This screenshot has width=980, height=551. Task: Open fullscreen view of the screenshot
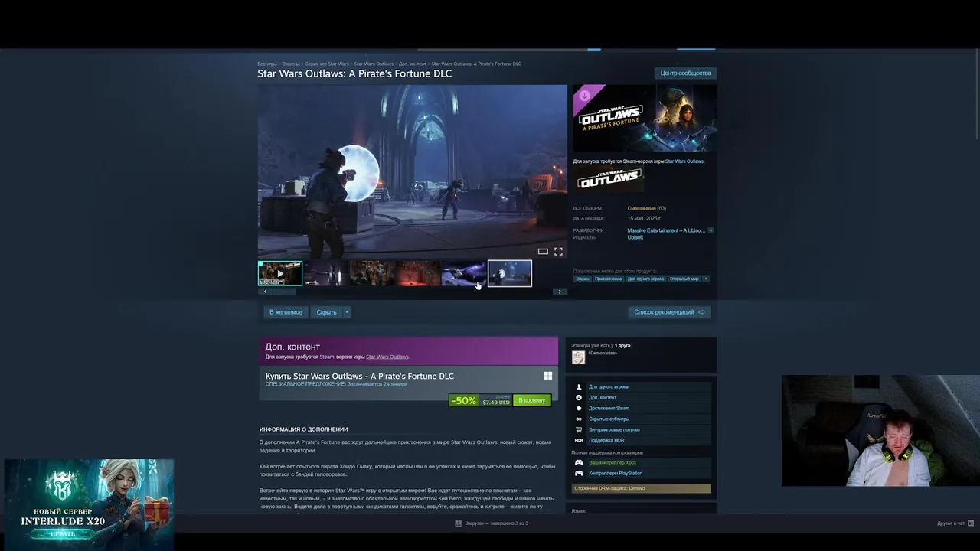pos(558,251)
